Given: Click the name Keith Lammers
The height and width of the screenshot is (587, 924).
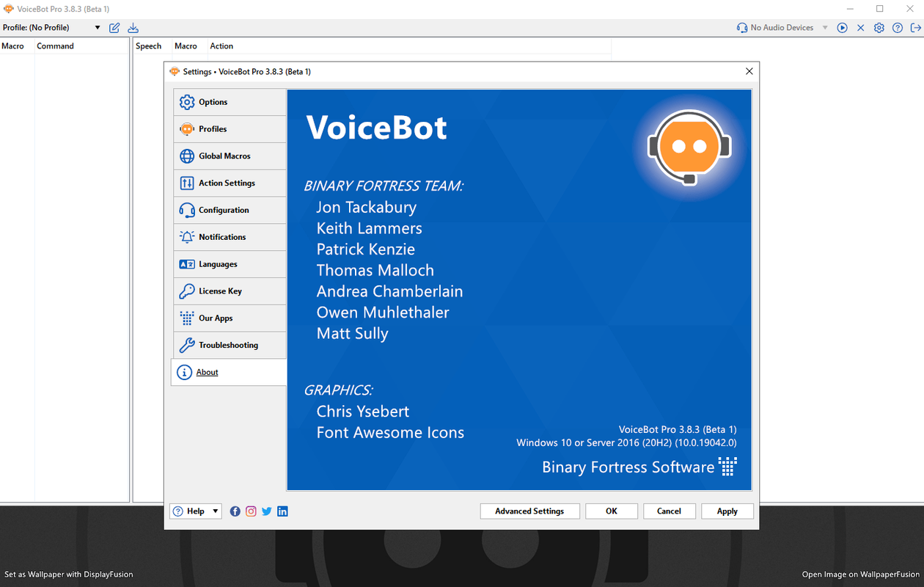Looking at the screenshot, I should (370, 228).
